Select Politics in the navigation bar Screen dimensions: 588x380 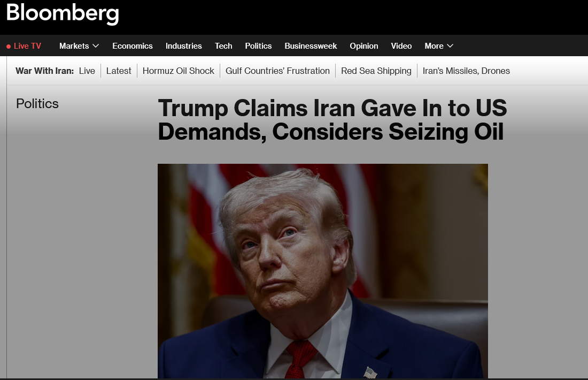[258, 46]
